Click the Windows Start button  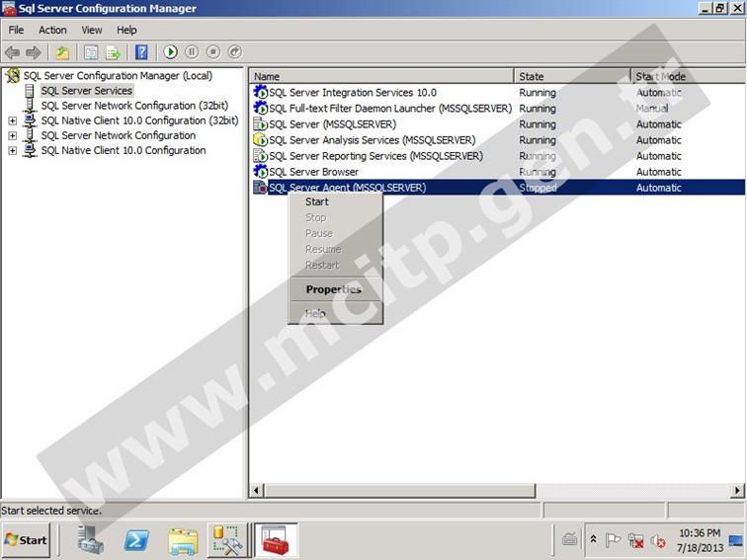pos(27,540)
